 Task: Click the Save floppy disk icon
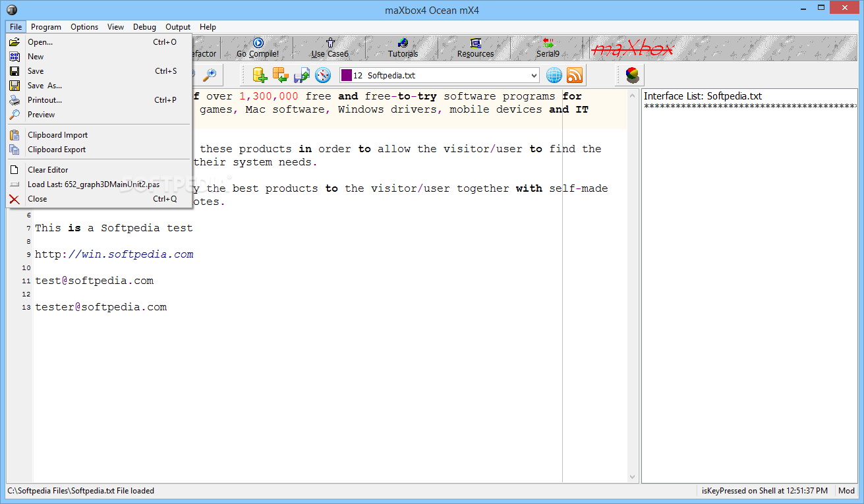pos(14,71)
